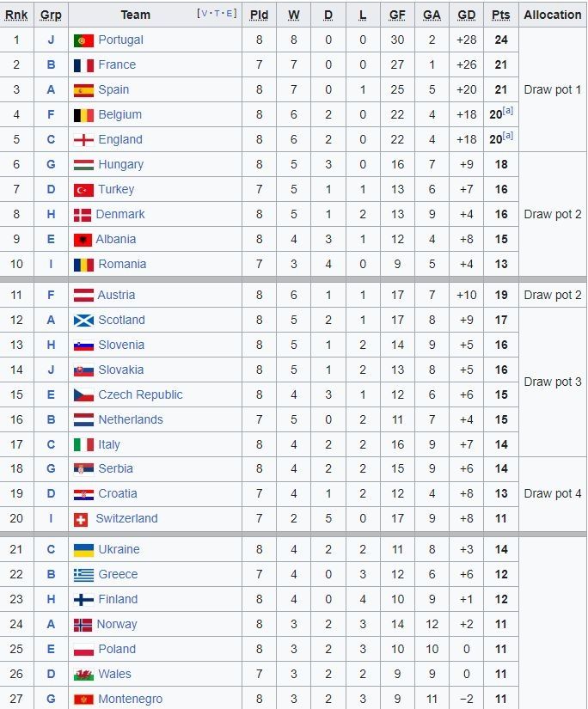Click the Finland flag icon
Screen dimensions: 588x709
83,600
